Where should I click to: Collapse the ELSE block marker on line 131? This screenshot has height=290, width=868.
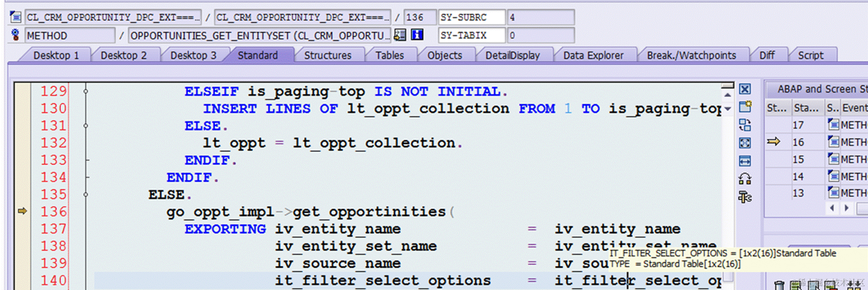point(86,126)
